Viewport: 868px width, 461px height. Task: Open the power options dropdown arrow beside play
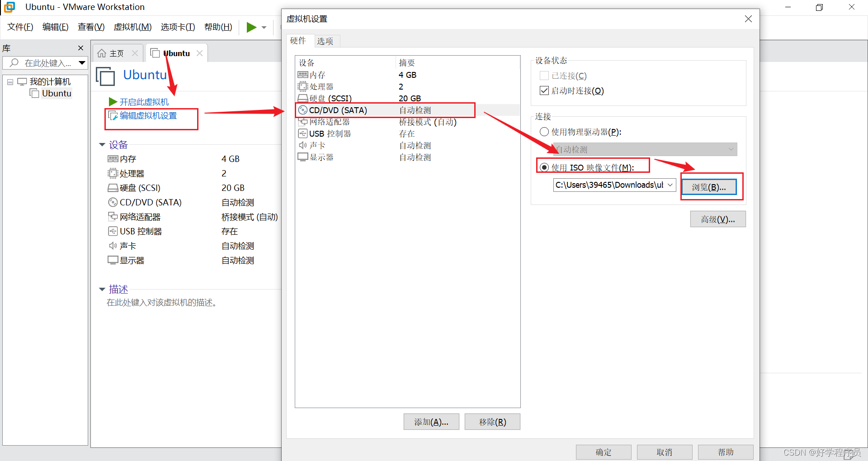264,28
